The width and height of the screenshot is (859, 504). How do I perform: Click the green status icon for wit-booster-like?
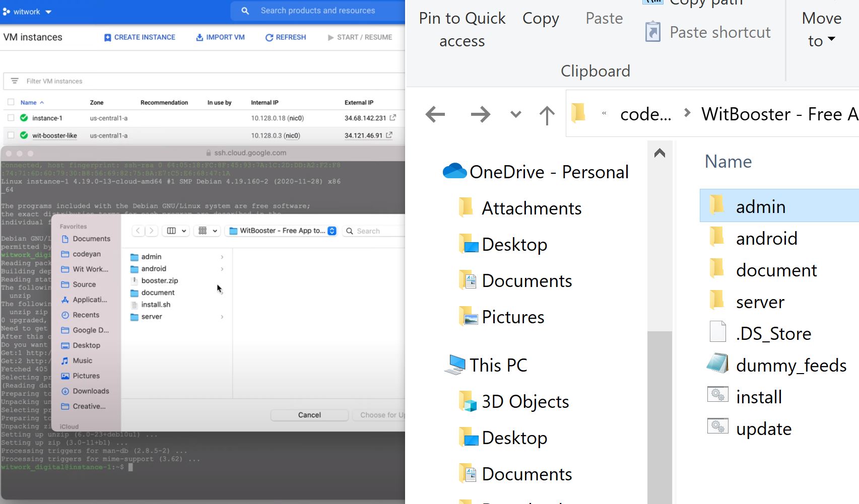point(24,135)
